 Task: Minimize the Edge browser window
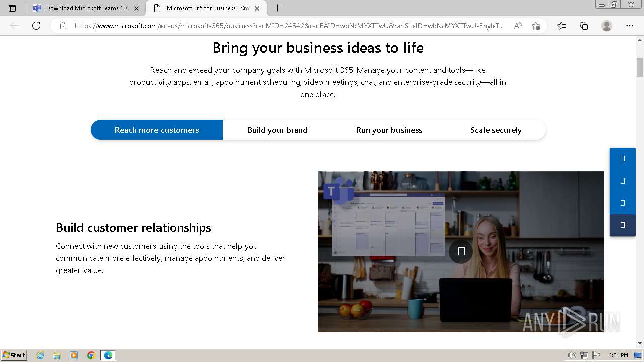[602, 5]
